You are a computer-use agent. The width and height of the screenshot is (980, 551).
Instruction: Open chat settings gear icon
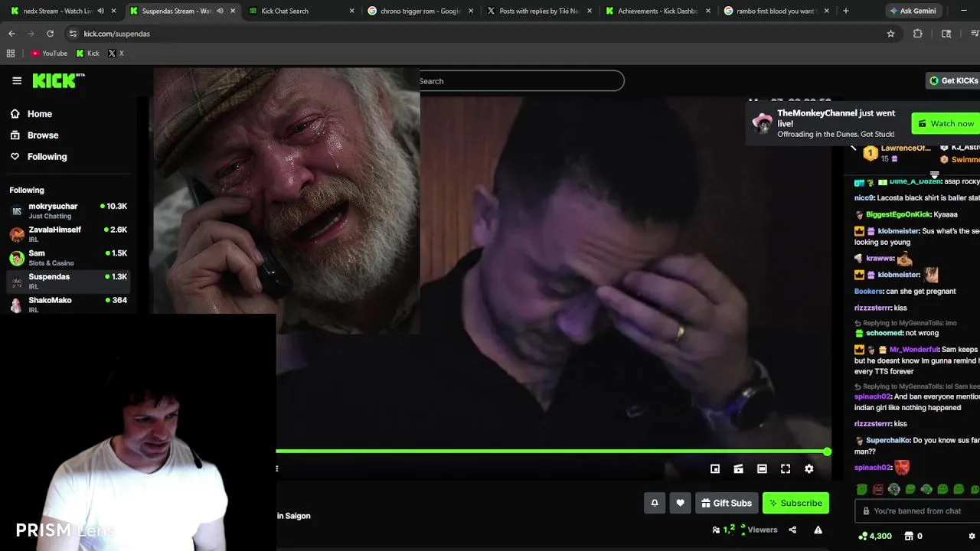[x=972, y=536]
